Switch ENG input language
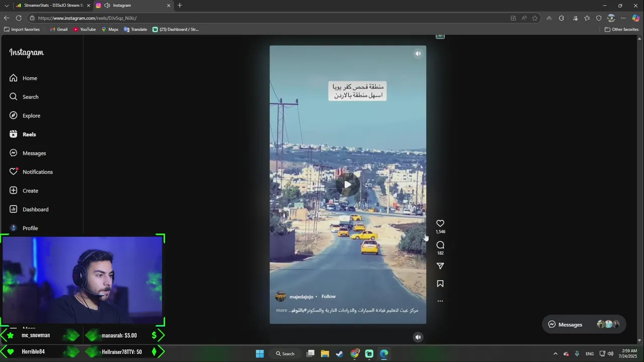The width and height of the screenshot is (644, 362). coord(589,353)
